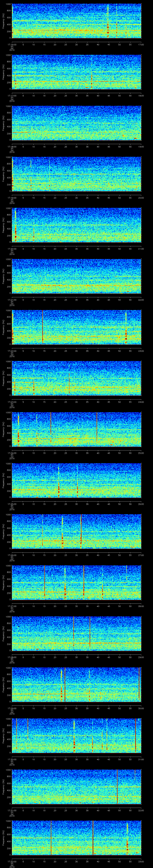Select the spectrogram panel starting at 17:26:00
153x868 pixels.
(77, 531)
